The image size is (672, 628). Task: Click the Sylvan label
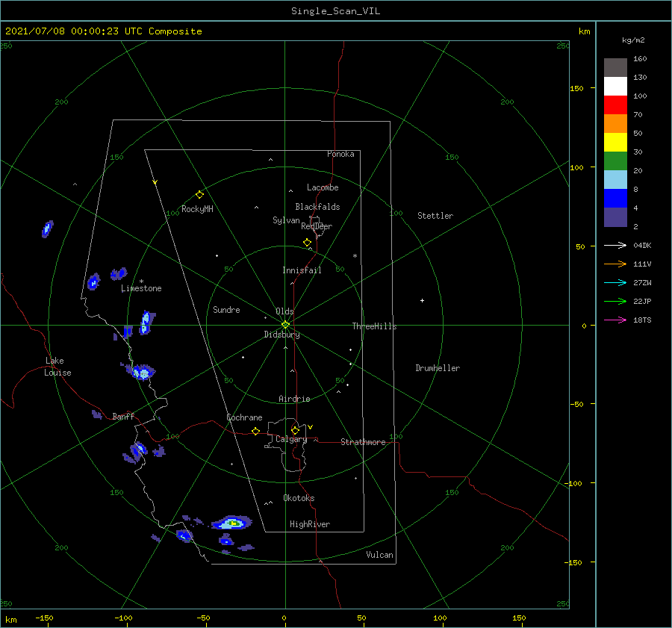[286, 220]
